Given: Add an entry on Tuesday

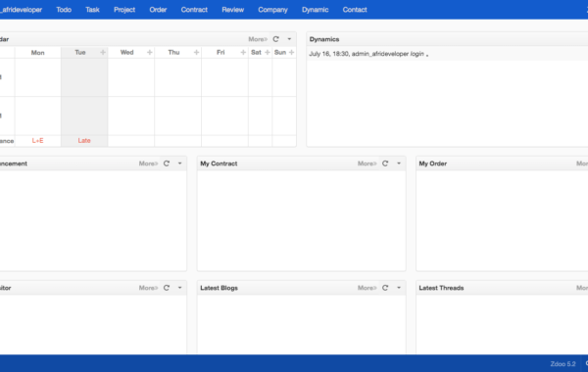Looking at the screenshot, I should click(103, 53).
